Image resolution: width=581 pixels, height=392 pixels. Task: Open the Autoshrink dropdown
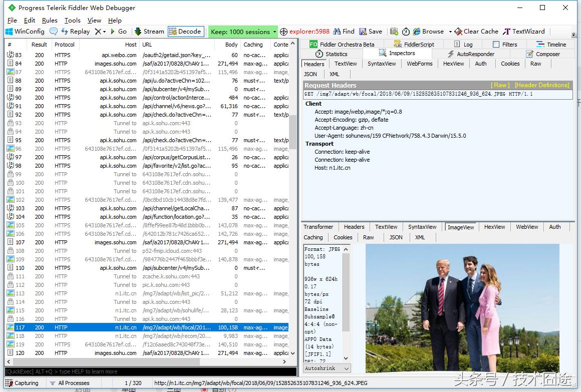tap(327, 368)
